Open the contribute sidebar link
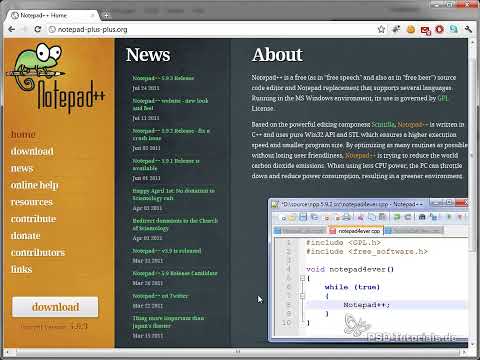This screenshot has width=480, height=360. pyautogui.click(x=33, y=219)
